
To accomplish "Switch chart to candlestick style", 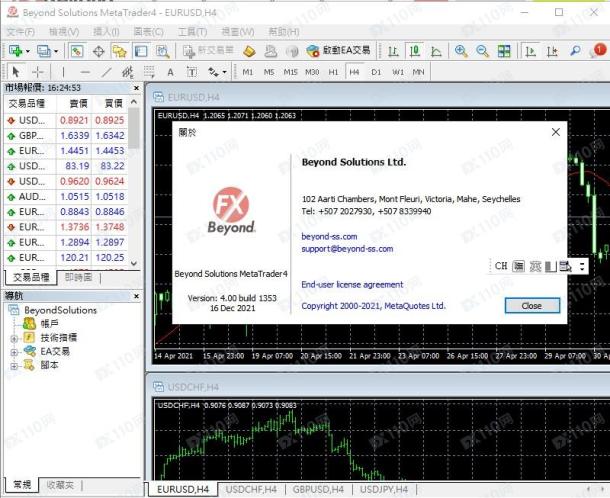I will pos(415,51).
